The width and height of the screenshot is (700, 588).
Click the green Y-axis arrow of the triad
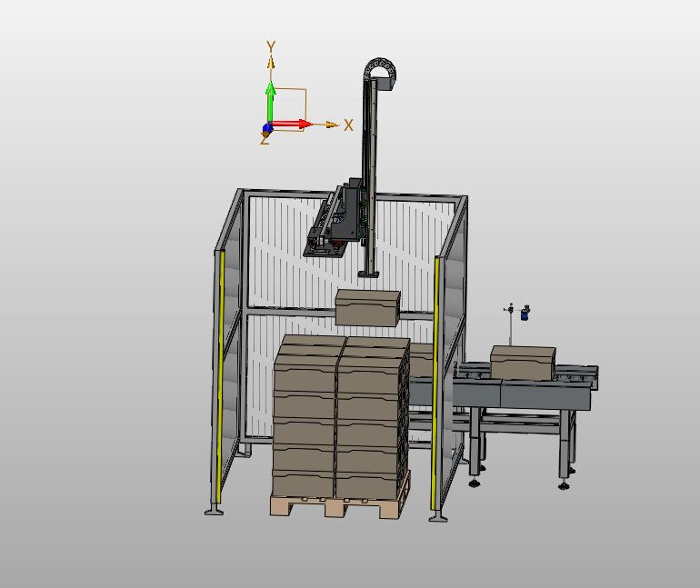click(270, 103)
